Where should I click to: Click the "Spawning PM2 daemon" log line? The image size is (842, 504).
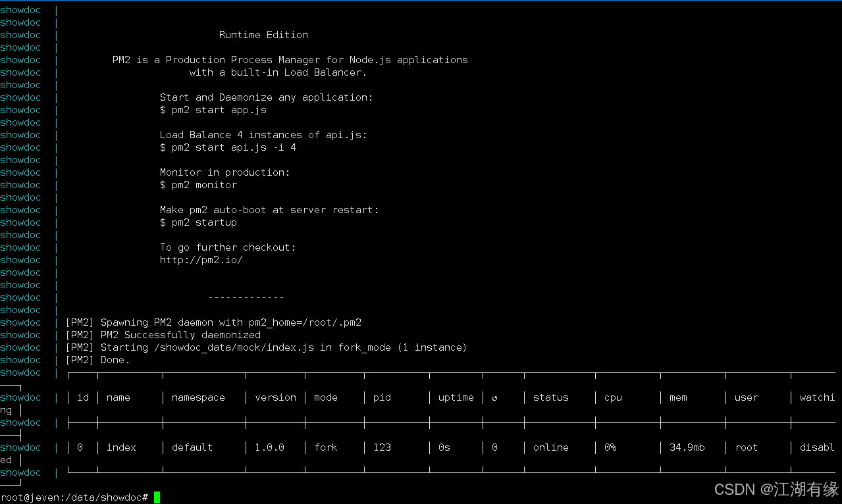pos(213,322)
